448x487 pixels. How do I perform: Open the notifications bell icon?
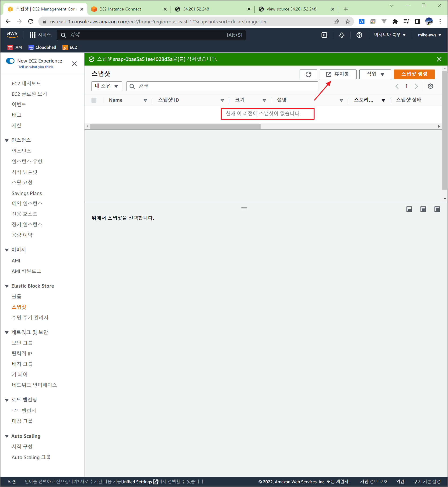coord(342,35)
